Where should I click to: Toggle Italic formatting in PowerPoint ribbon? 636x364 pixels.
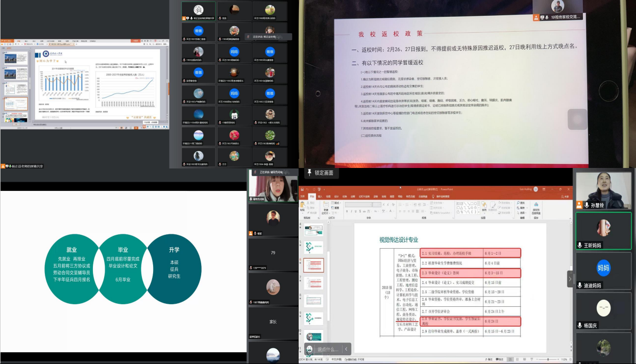(x=351, y=211)
